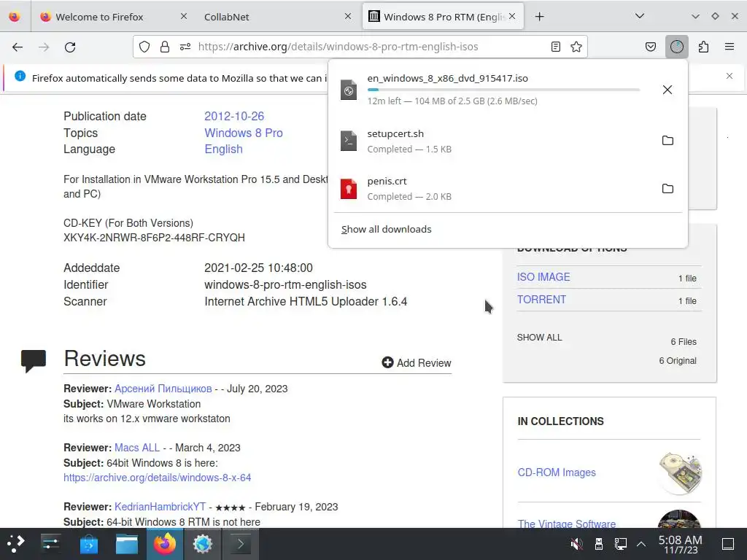
Task: Close the Windows 8 Pro RTM tab
Action: pos(512,16)
